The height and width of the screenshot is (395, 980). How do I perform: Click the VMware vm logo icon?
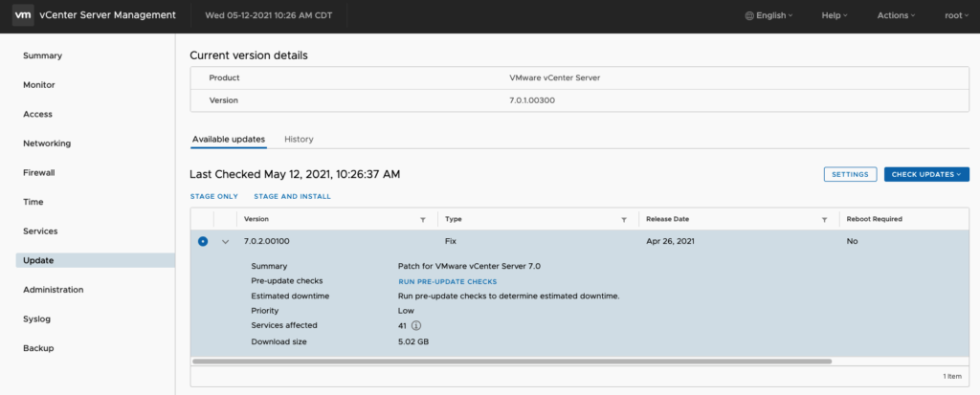tap(23, 15)
